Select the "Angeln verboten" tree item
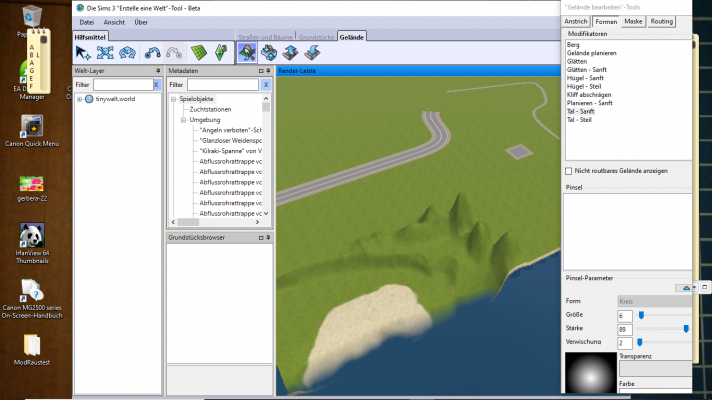 coord(230,130)
